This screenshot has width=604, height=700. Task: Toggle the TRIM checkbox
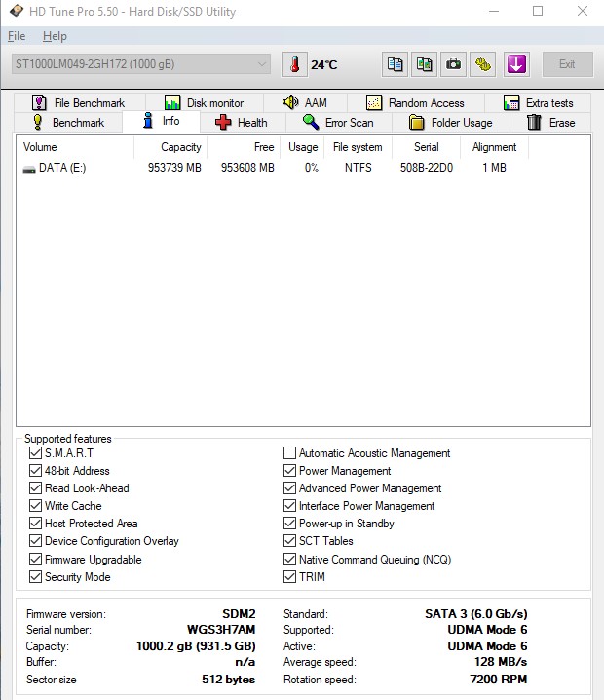click(289, 577)
